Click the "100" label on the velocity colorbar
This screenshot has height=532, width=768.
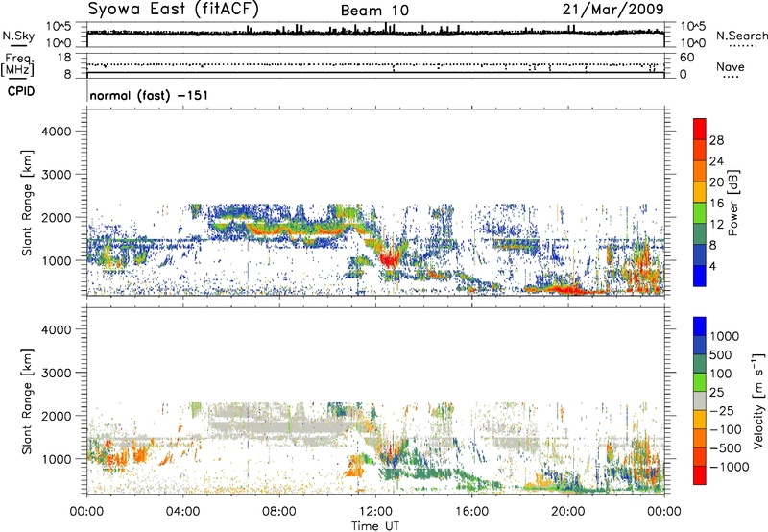[721, 374]
